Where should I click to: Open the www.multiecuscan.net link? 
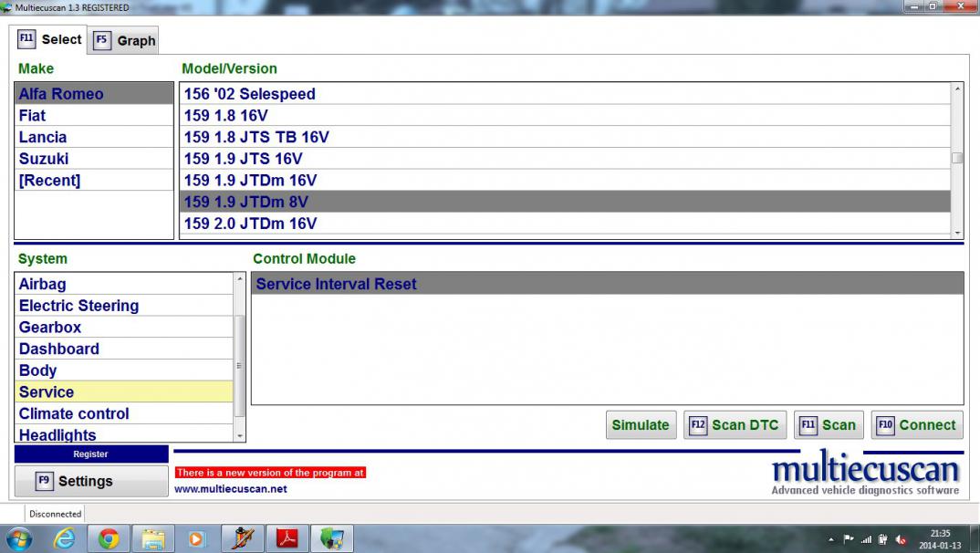[231, 488]
